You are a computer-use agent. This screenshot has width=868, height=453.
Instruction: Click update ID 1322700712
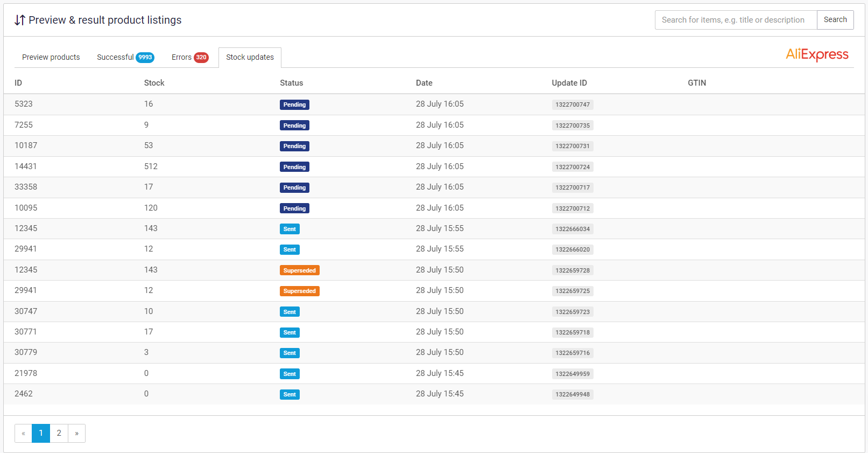coord(573,208)
